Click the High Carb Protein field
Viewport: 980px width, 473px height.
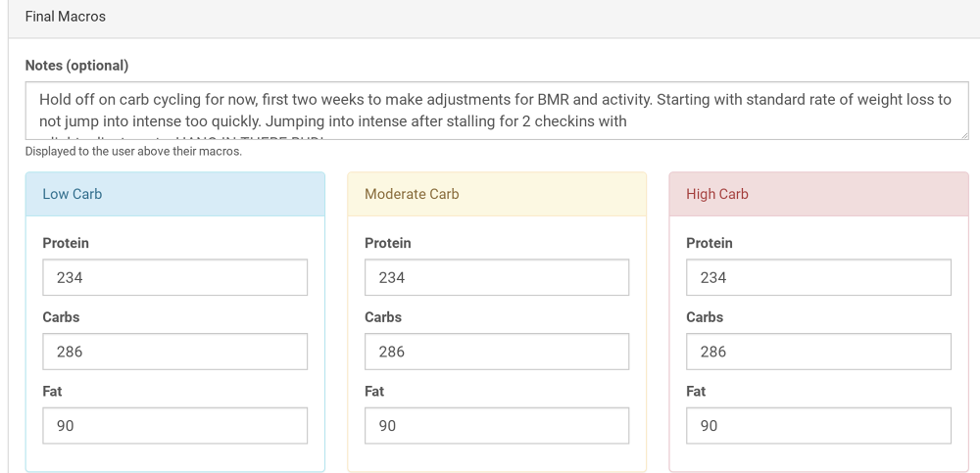point(818,277)
